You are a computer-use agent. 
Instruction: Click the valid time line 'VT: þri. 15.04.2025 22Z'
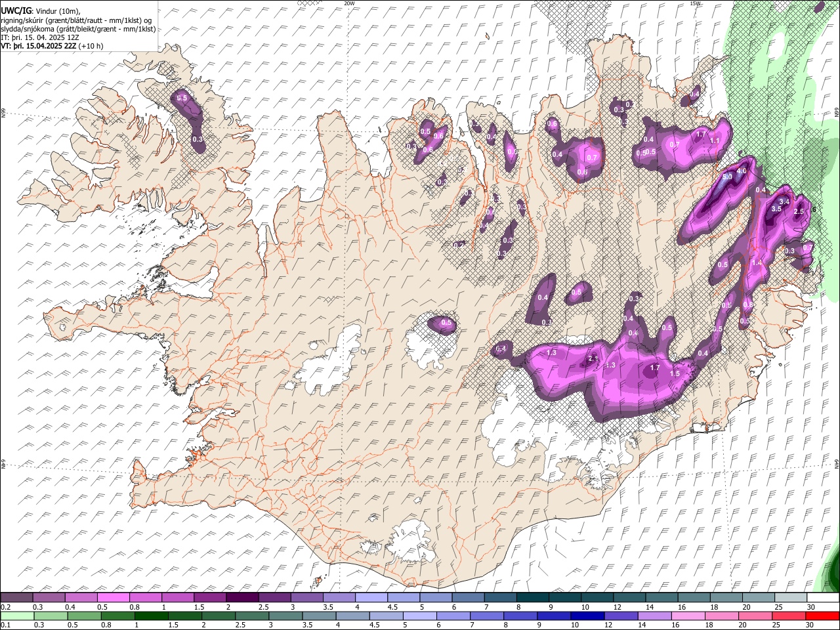39,46
